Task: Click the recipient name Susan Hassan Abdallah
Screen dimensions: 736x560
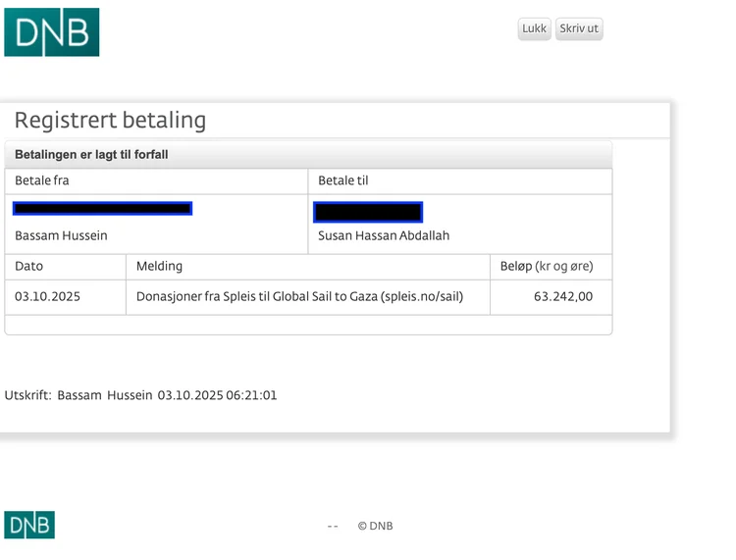Action: coord(384,235)
